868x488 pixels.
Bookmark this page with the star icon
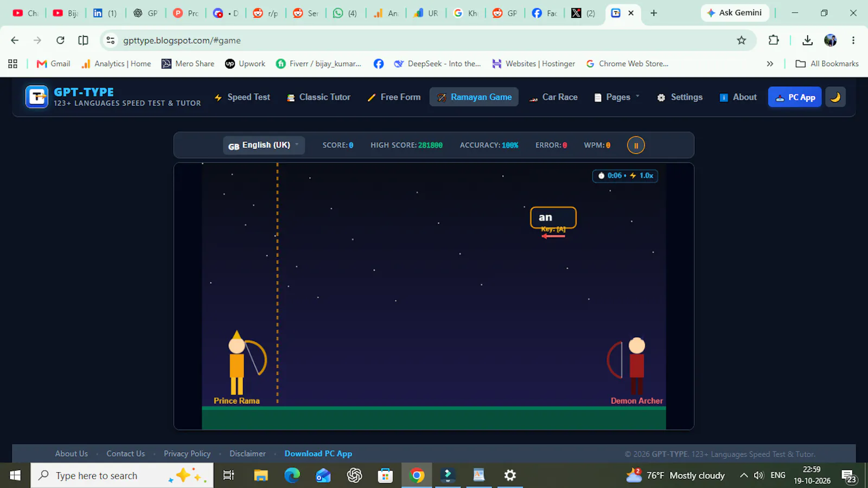[742, 40]
